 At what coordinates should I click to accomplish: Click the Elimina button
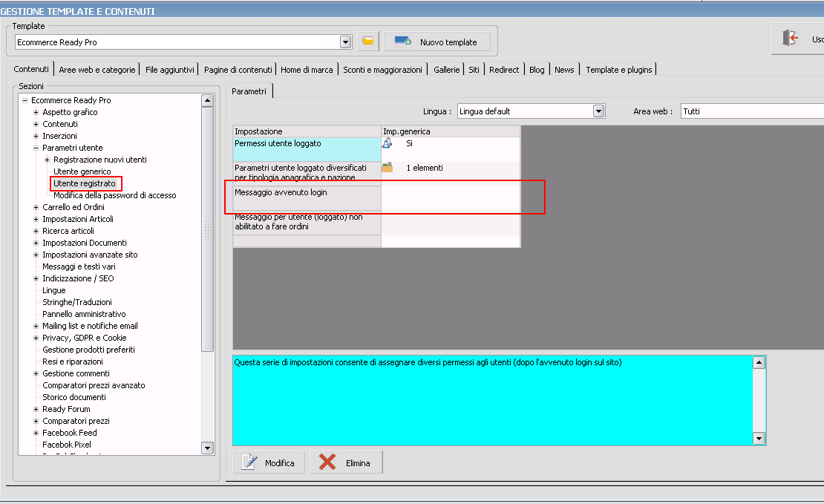click(x=347, y=462)
